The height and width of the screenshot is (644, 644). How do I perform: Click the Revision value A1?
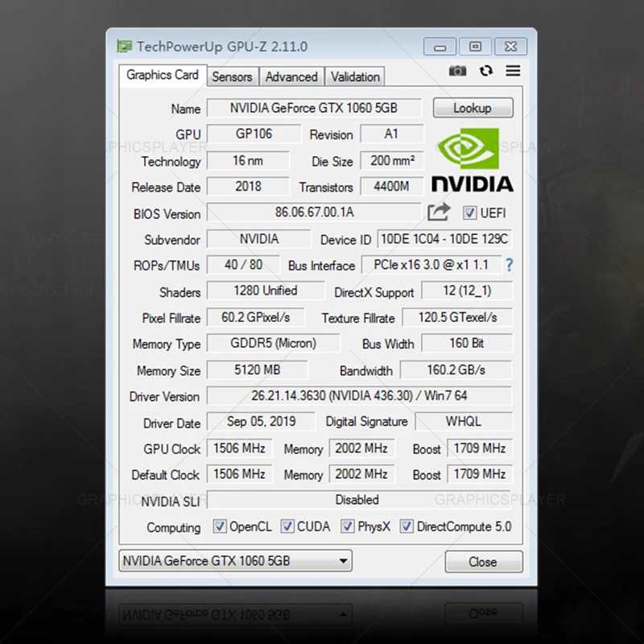point(391,134)
